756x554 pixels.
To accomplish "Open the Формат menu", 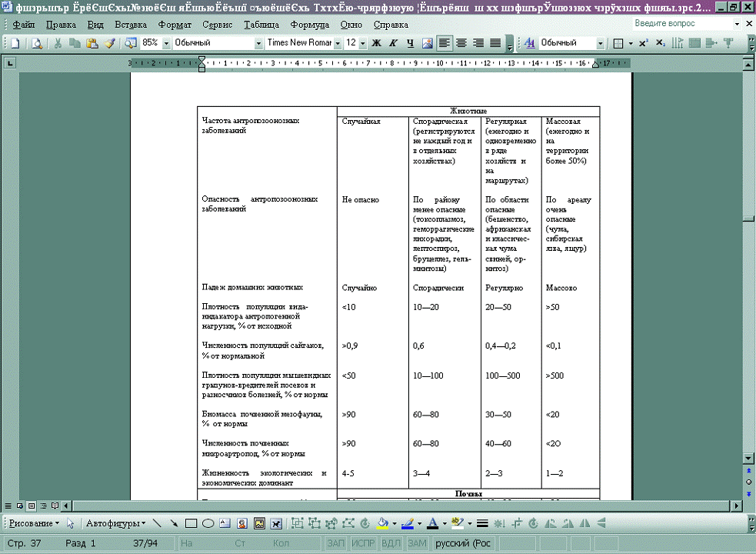I will (175, 25).
